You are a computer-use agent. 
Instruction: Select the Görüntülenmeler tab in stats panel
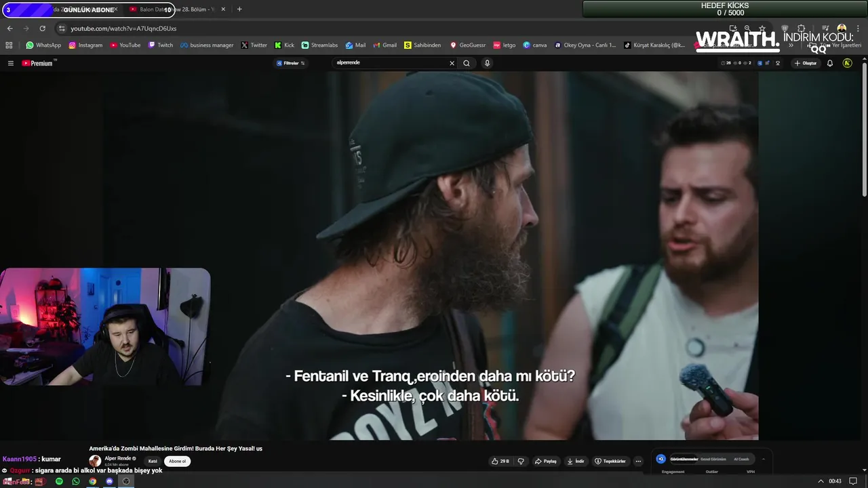pyautogui.click(x=684, y=459)
